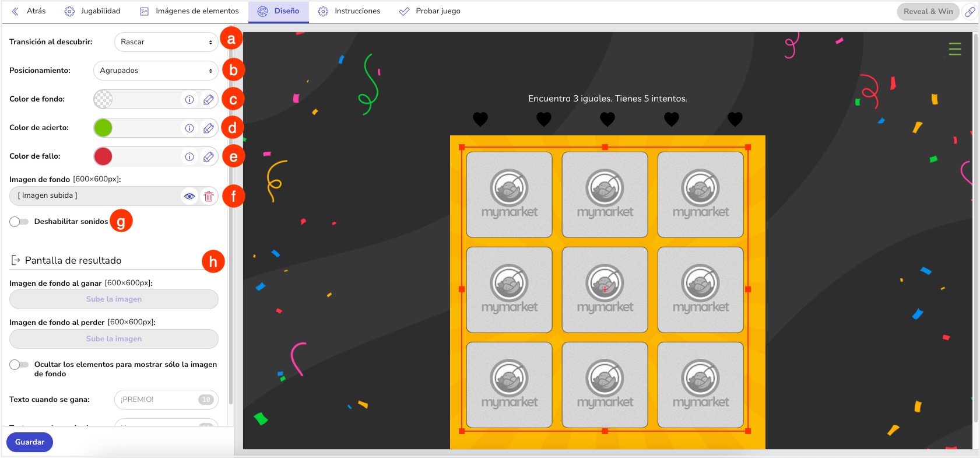This screenshot has height=458, width=980.
Task: Toggle the Deshabilitar sonidos switch
Action: point(19,222)
